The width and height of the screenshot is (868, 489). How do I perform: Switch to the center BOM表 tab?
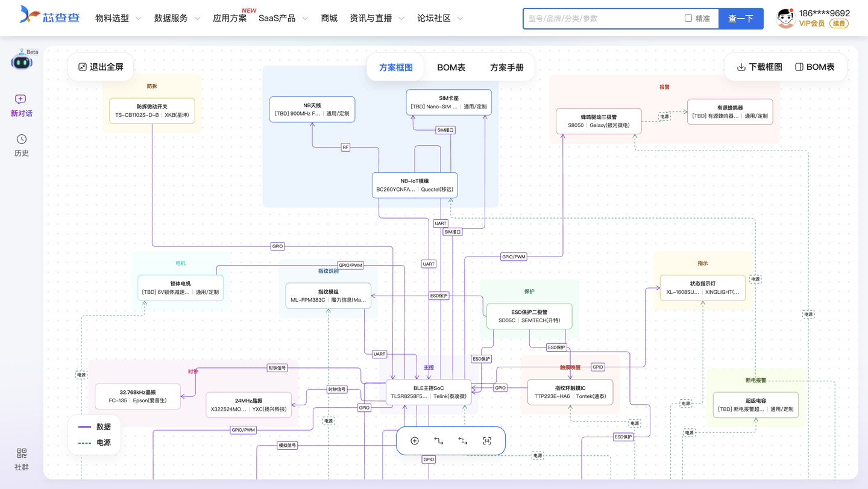click(451, 67)
